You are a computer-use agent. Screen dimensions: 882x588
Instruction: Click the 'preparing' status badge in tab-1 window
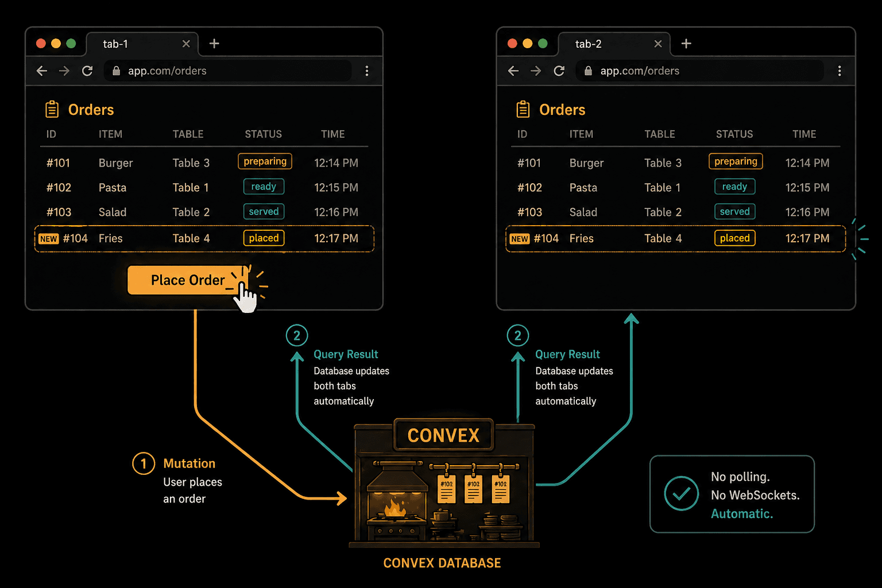[265, 161]
